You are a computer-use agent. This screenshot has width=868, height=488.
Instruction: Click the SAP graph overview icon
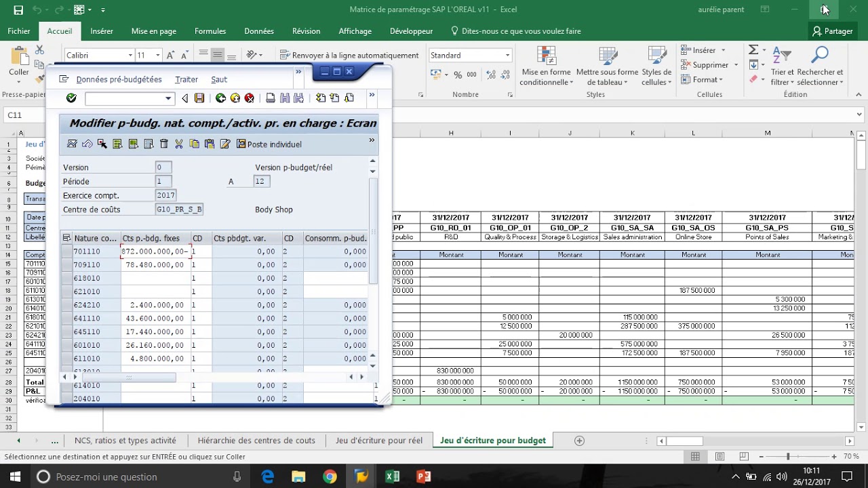pos(73,144)
